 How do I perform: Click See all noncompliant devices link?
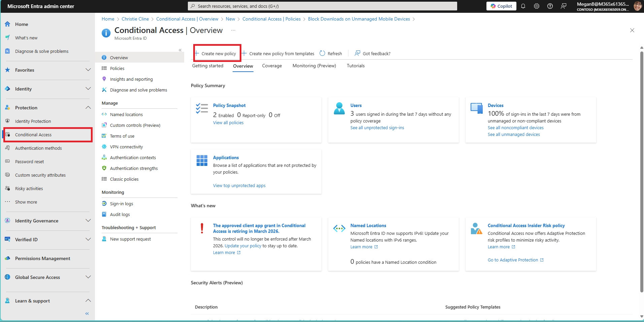click(x=516, y=128)
